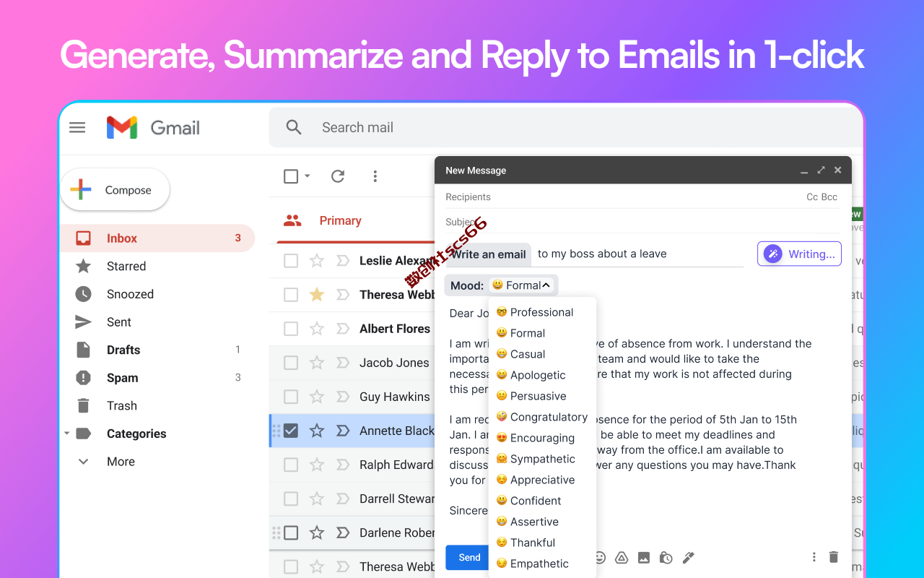
Task: Open the Bcc field link
Action: (x=829, y=197)
